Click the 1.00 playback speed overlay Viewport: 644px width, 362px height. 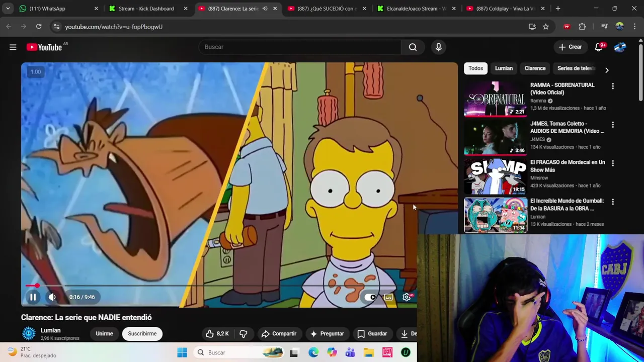pos(36,72)
